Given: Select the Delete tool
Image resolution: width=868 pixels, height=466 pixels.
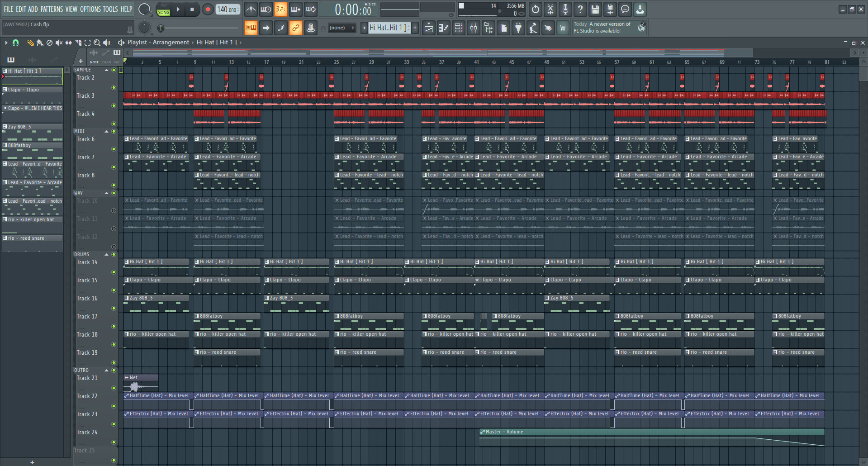Looking at the screenshot, I should (49, 43).
